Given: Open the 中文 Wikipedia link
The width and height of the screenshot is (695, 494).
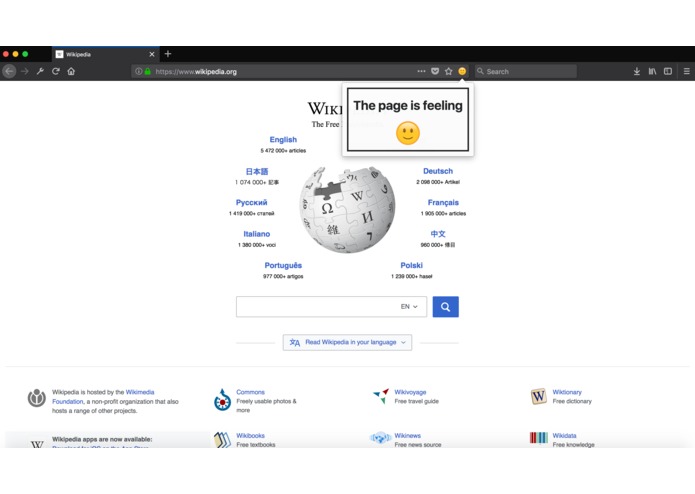Looking at the screenshot, I should point(438,234).
